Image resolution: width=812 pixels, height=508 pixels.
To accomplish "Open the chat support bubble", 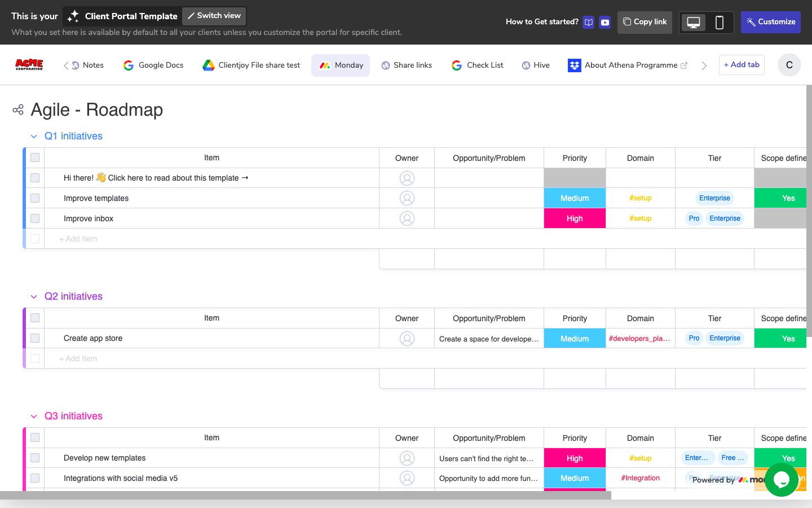I will (781, 480).
